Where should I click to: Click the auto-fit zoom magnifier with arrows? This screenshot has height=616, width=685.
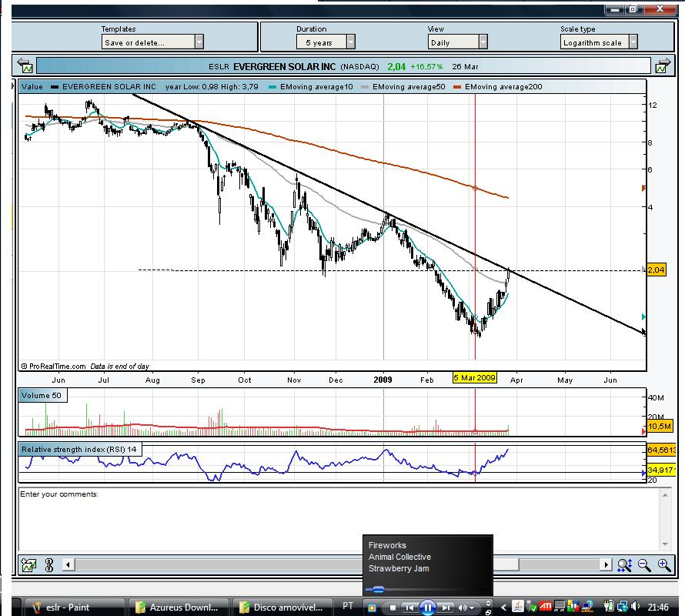625,565
